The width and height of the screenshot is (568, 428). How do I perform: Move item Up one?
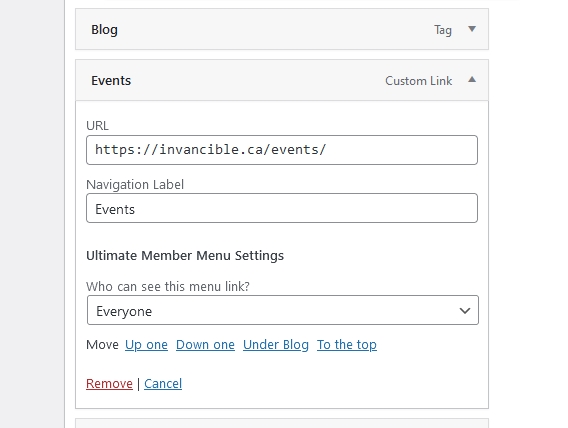146,345
